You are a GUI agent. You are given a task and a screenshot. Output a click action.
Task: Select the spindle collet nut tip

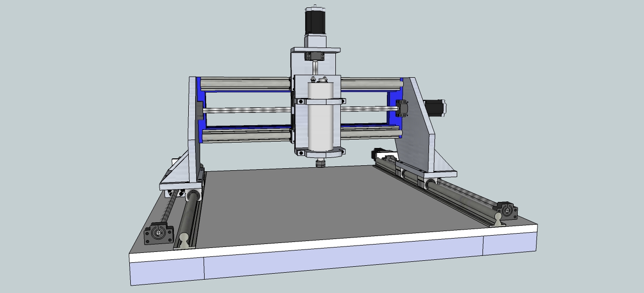coord(321,163)
